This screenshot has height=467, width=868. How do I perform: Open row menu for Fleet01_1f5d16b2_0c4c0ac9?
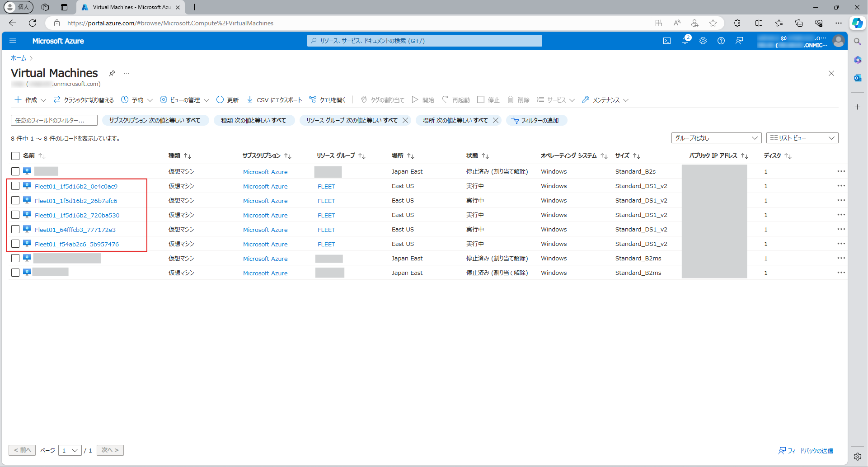tap(841, 186)
